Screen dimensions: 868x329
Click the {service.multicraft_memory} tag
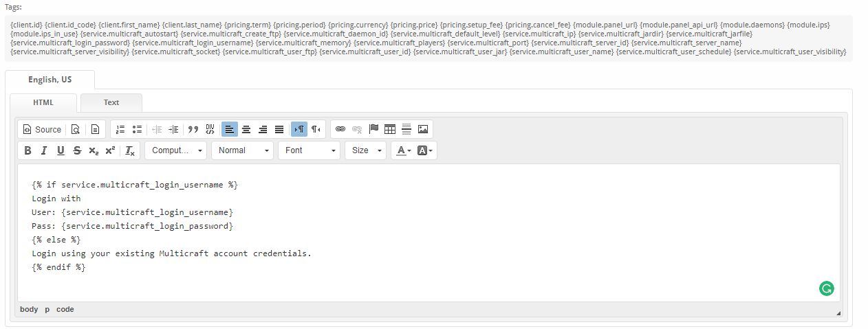(303, 43)
